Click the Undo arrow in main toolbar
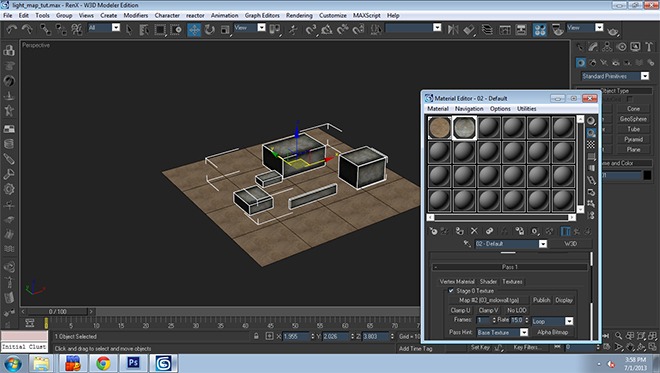The height and width of the screenshot is (373, 660). point(12,29)
